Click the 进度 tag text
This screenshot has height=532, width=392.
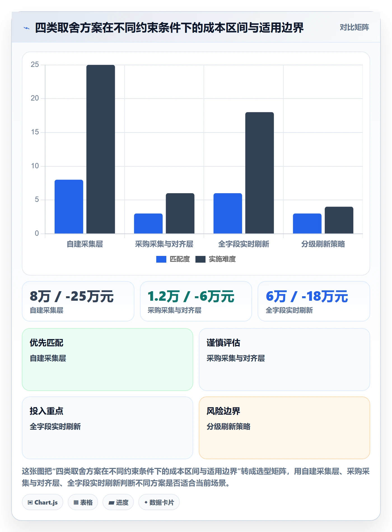click(x=122, y=503)
